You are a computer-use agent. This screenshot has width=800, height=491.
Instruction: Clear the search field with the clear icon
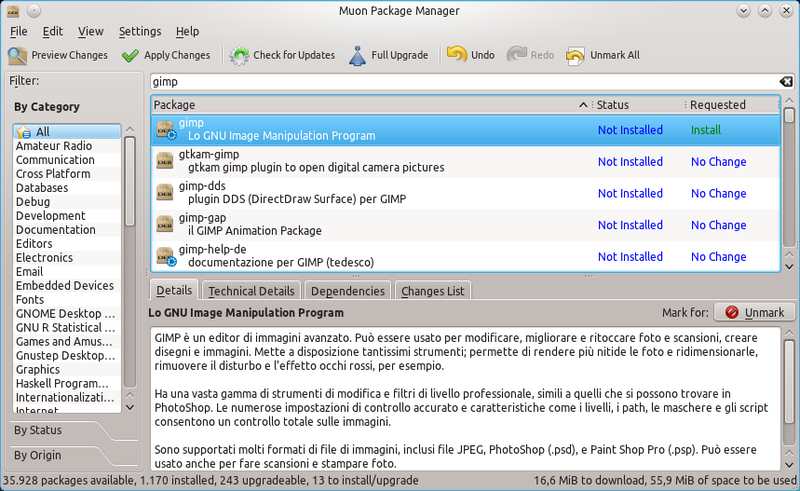click(x=787, y=81)
